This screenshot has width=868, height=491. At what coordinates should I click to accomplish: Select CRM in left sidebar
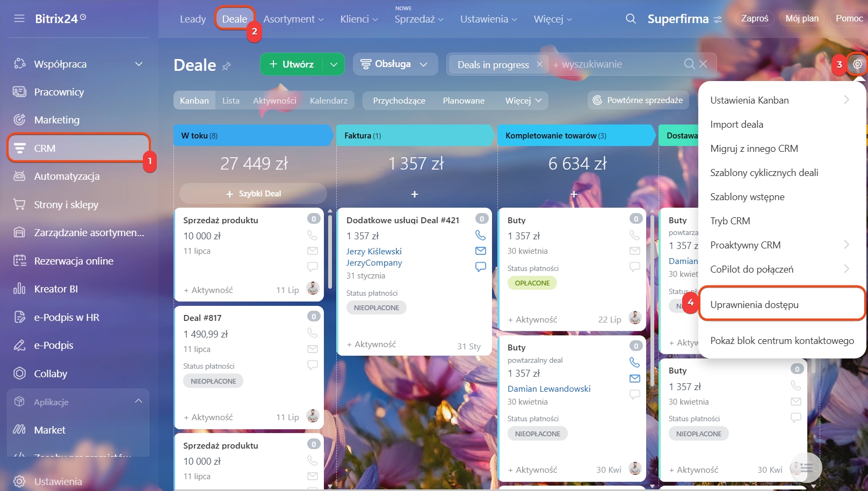pos(78,148)
